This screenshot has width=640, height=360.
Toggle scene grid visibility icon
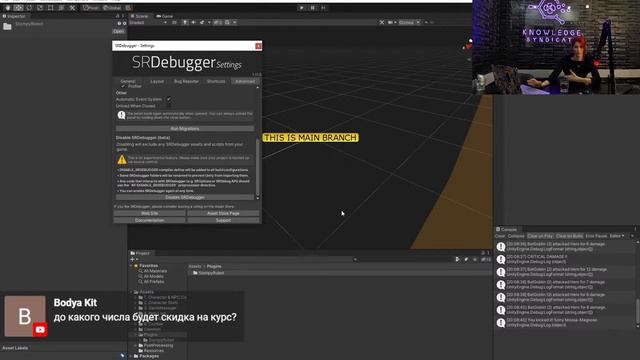tap(227, 22)
